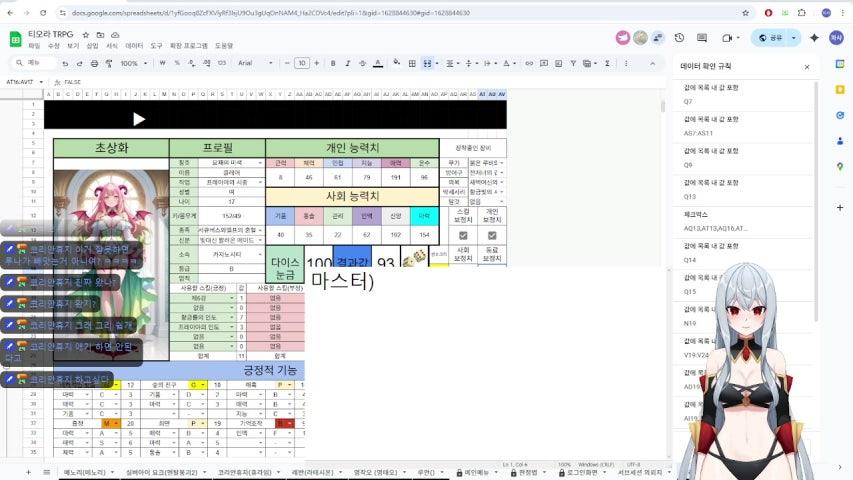Open the borders tool

412,64
